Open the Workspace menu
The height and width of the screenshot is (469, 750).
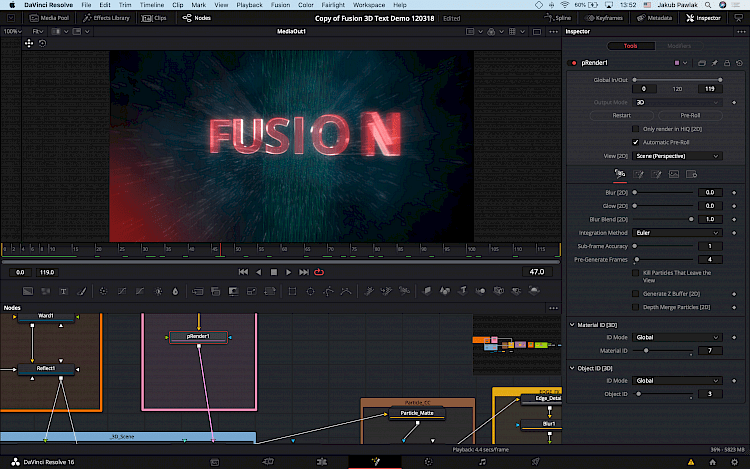coord(368,5)
